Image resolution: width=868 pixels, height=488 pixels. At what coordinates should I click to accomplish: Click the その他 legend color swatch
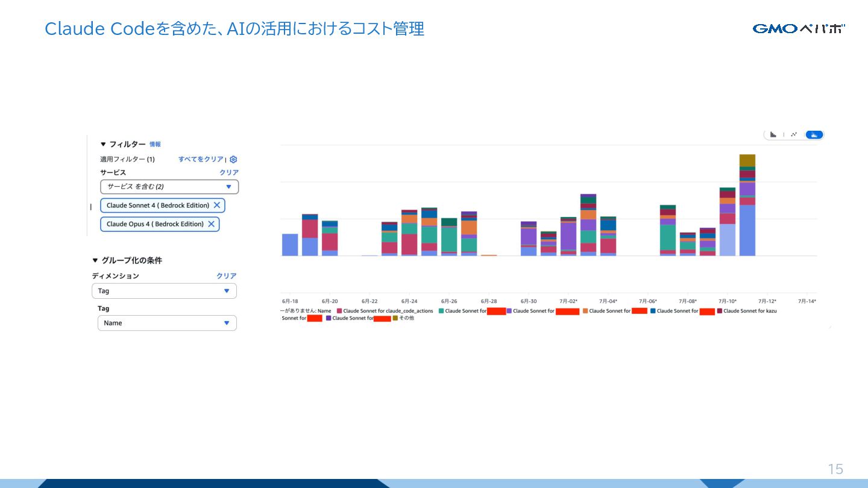395,318
